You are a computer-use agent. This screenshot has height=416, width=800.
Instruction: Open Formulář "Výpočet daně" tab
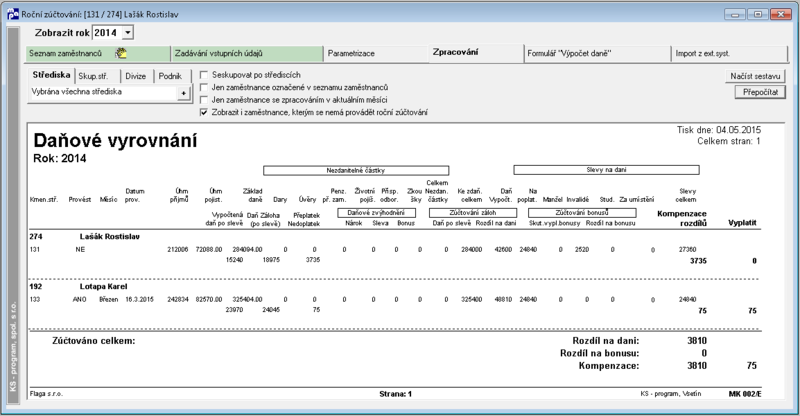(597, 54)
